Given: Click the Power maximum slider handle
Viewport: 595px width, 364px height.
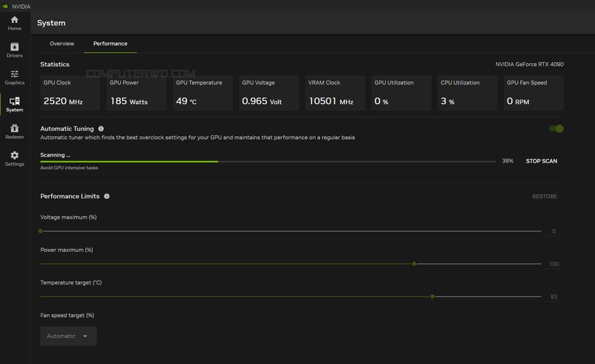Looking at the screenshot, I should [x=414, y=264].
